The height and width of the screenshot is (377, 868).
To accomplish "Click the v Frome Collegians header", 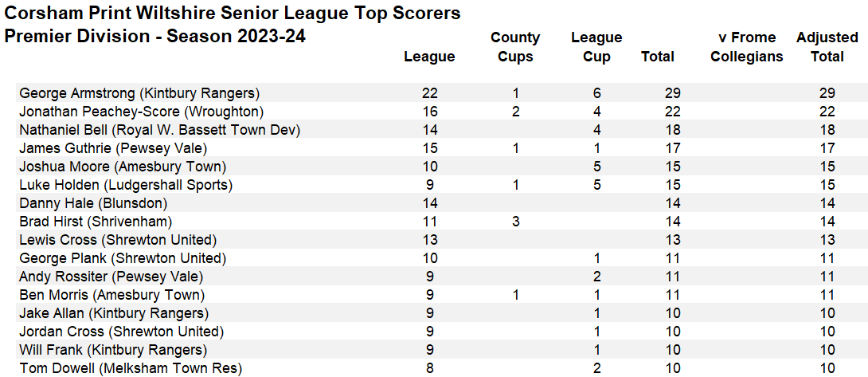I will [747, 47].
